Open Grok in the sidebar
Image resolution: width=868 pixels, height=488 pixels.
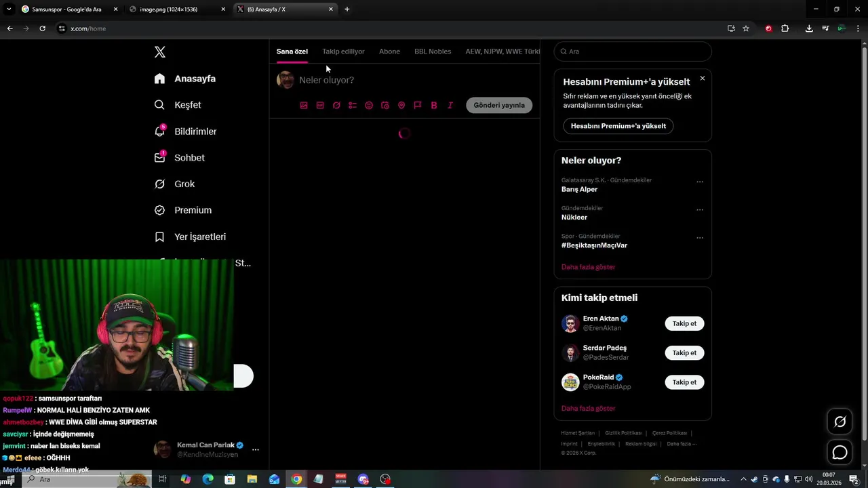point(174,184)
